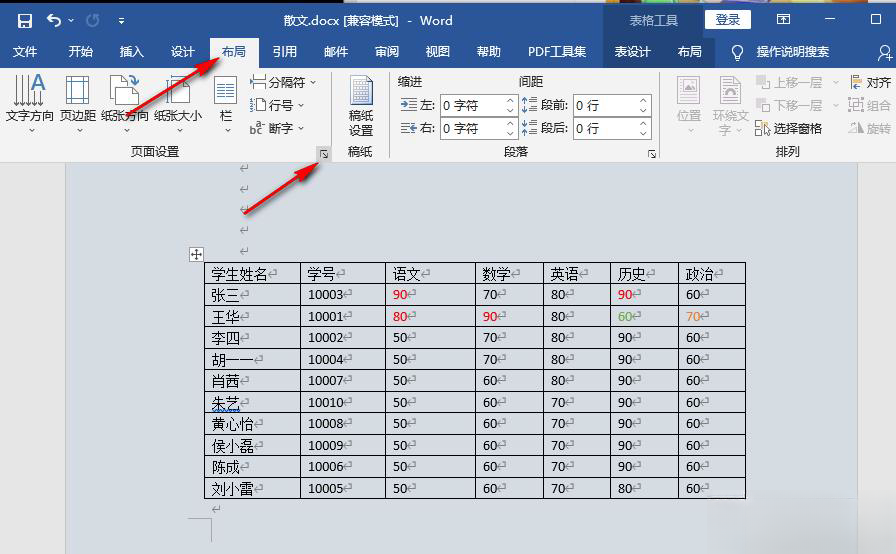Click the Redo icon in title bar
The height and width of the screenshot is (554, 896).
(x=93, y=21)
